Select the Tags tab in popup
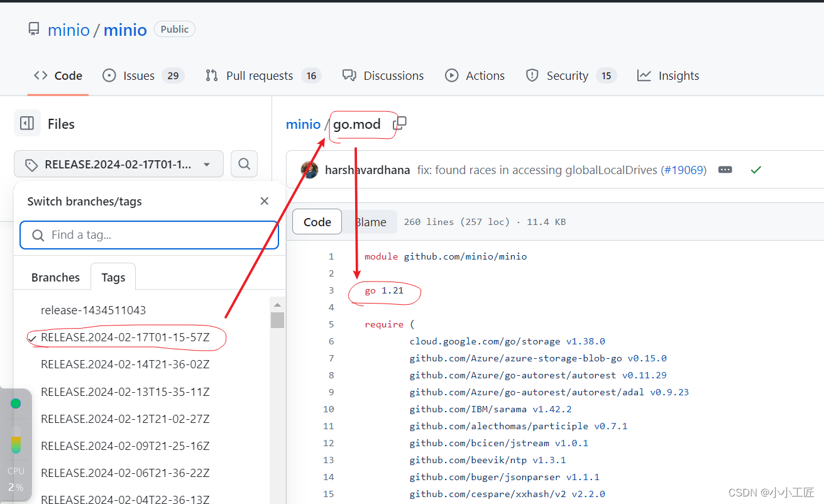 pyautogui.click(x=113, y=277)
